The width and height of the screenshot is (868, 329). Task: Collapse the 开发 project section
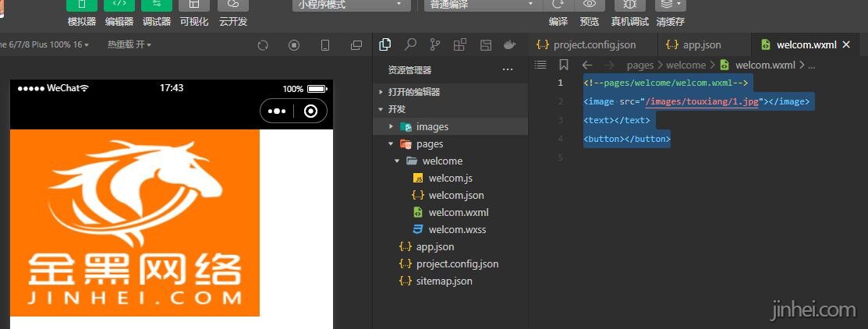(451, 109)
